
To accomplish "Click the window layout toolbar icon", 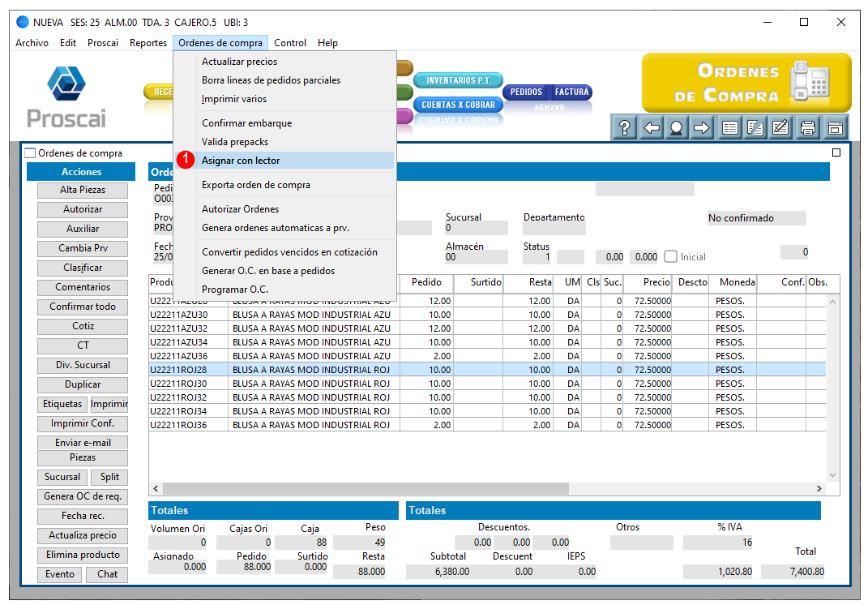I will (x=835, y=128).
